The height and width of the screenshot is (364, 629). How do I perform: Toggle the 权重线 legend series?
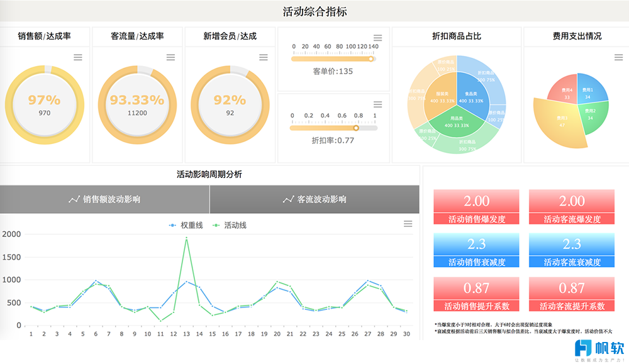(x=186, y=225)
